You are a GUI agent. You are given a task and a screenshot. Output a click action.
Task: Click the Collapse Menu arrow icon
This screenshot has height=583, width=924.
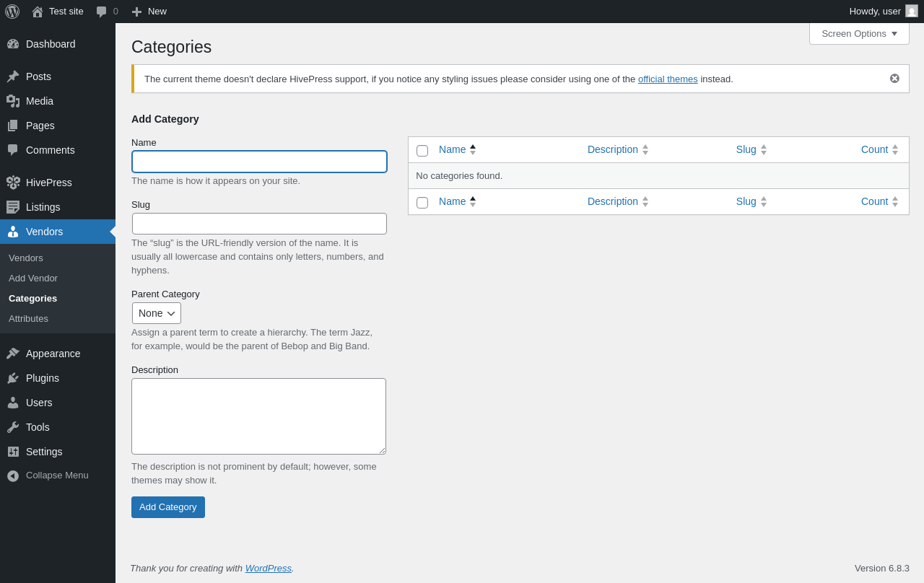pyautogui.click(x=13, y=475)
